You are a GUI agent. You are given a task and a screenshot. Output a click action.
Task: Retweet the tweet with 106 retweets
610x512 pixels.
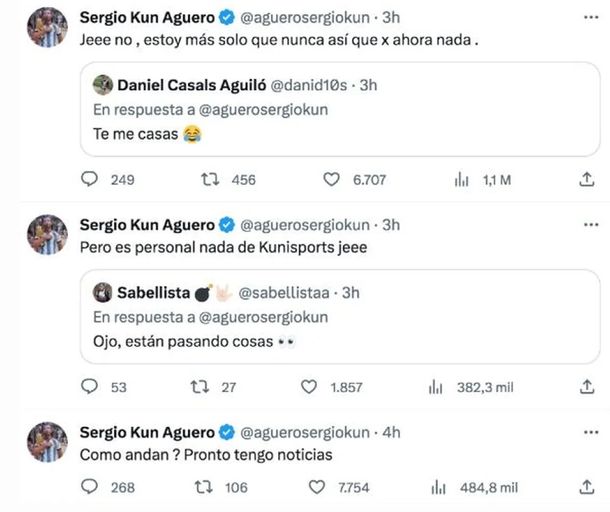204,487
